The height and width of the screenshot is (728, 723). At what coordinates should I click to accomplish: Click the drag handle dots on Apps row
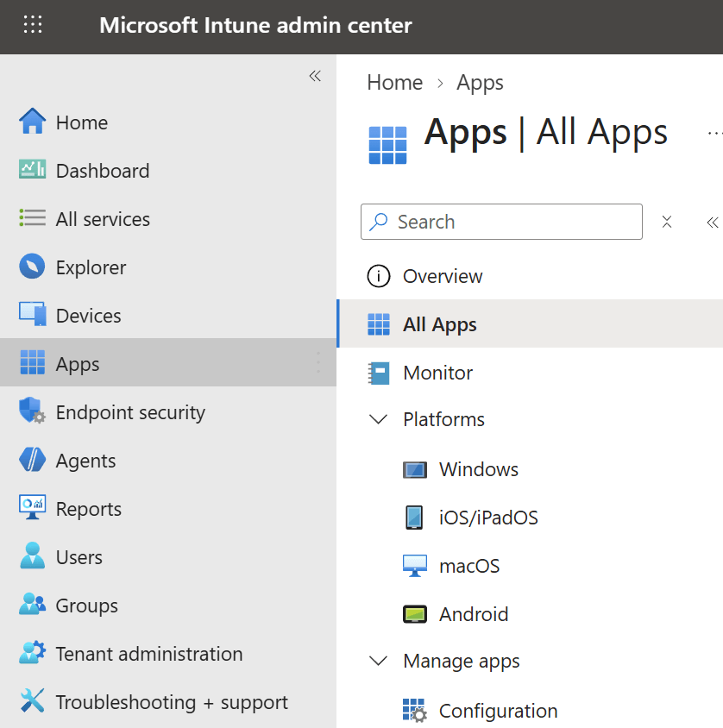click(318, 362)
